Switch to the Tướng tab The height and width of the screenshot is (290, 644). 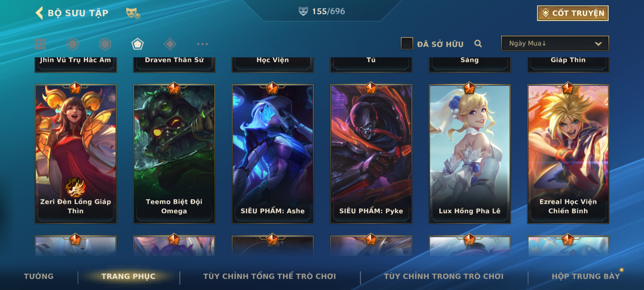pyautogui.click(x=39, y=276)
